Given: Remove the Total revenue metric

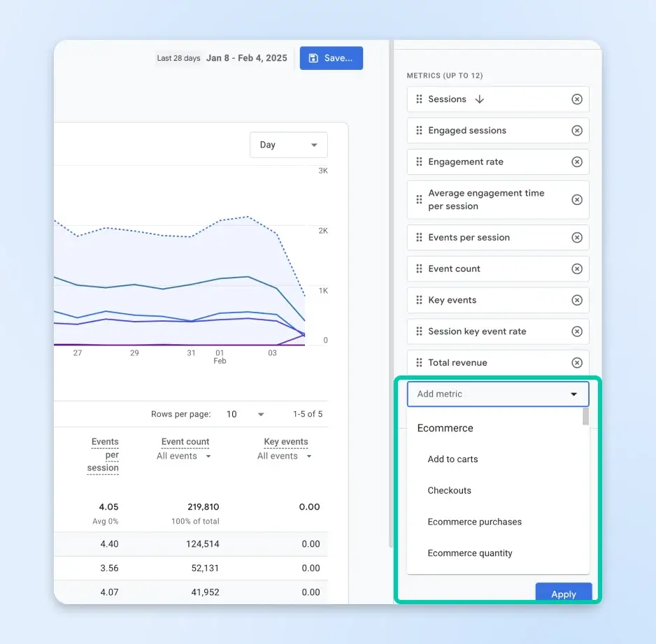Looking at the screenshot, I should pyautogui.click(x=576, y=363).
